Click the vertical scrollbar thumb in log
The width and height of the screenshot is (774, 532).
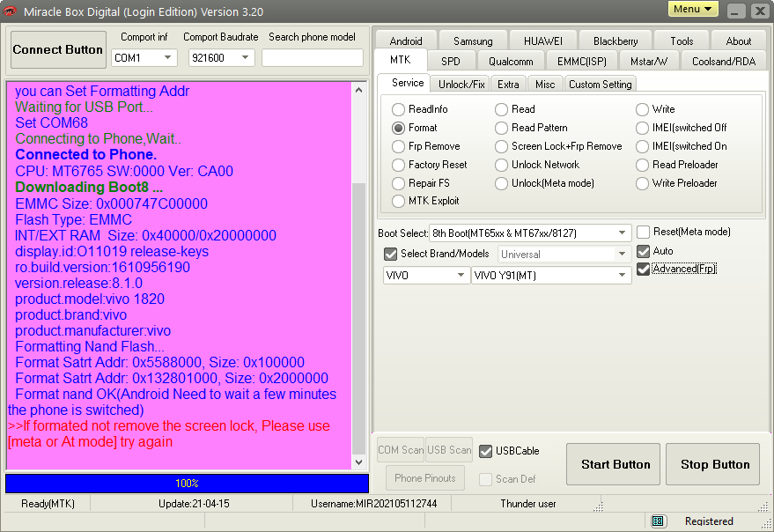359,319
